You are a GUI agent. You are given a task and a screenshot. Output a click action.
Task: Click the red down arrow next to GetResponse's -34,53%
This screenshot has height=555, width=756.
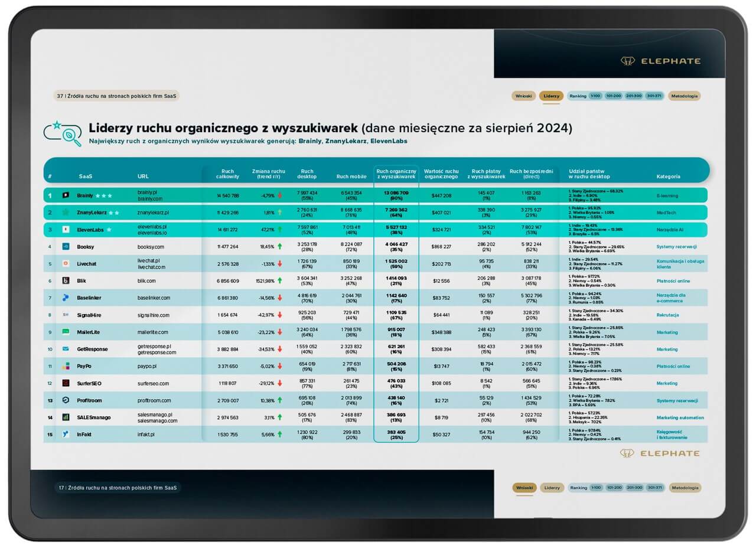(x=279, y=349)
